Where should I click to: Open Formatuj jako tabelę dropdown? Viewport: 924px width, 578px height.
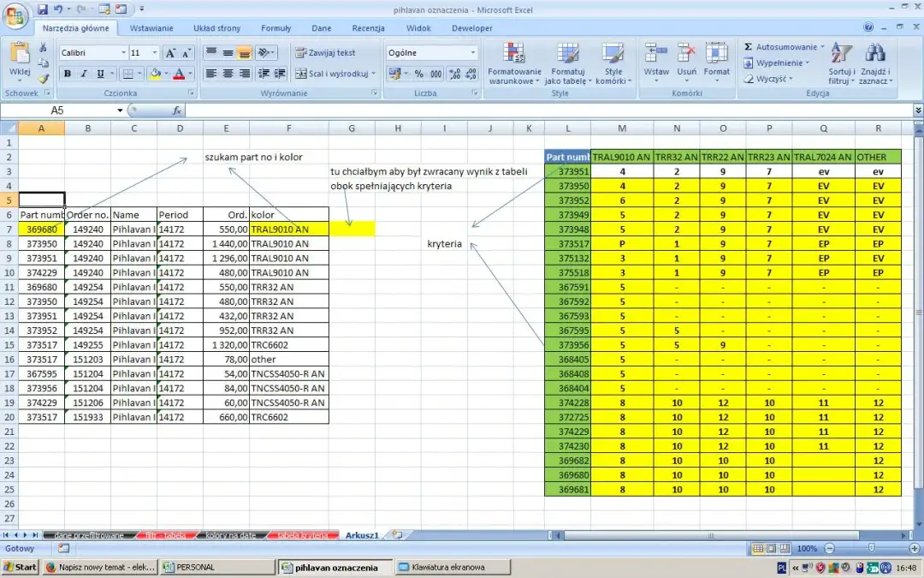tap(567, 63)
